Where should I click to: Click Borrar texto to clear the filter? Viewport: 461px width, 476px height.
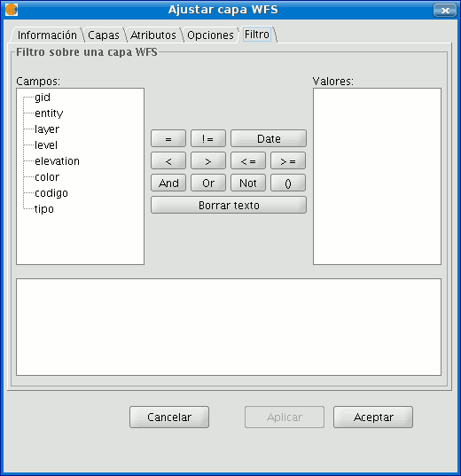pos(229,205)
